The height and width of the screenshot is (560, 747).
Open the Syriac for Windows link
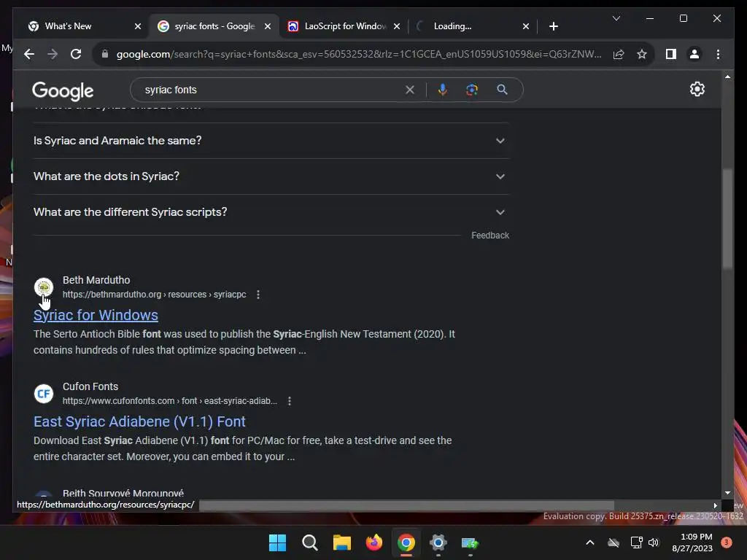pos(96,315)
